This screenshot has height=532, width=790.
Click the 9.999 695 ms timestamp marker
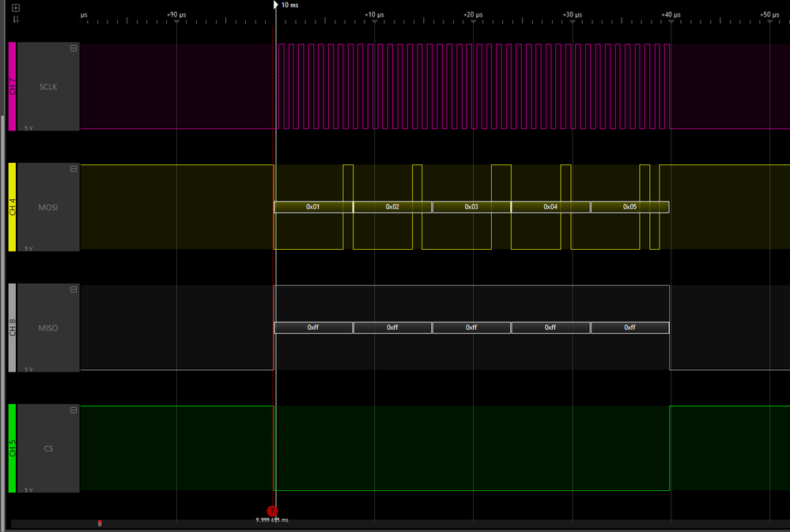[273, 520]
